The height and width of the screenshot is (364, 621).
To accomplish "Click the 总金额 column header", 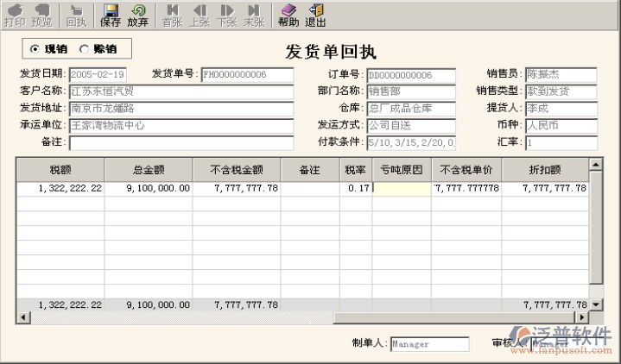I will click(148, 170).
